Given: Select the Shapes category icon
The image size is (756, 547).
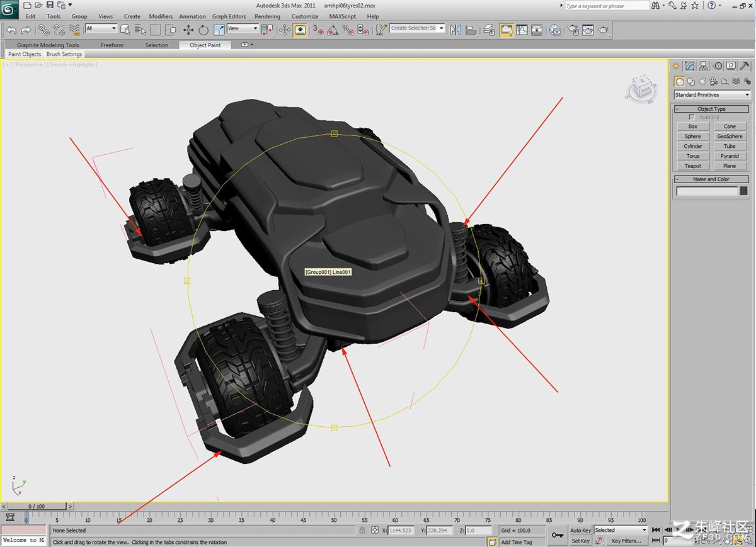Looking at the screenshot, I should click(x=690, y=81).
